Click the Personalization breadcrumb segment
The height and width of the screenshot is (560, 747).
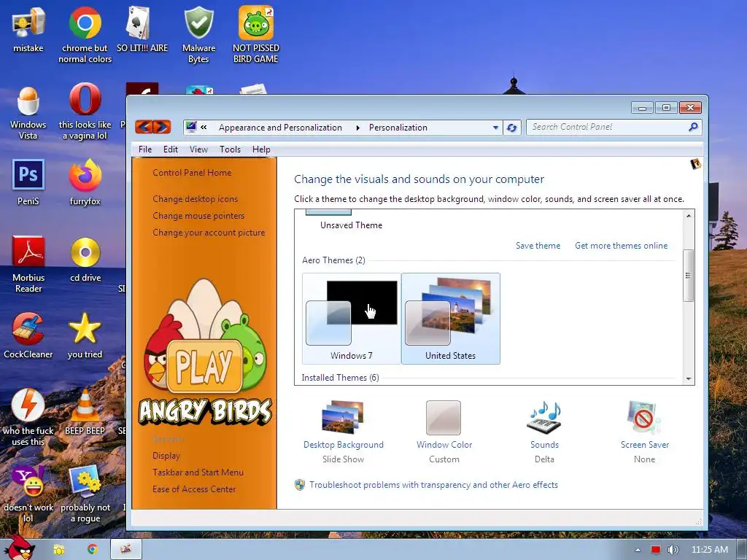click(398, 128)
